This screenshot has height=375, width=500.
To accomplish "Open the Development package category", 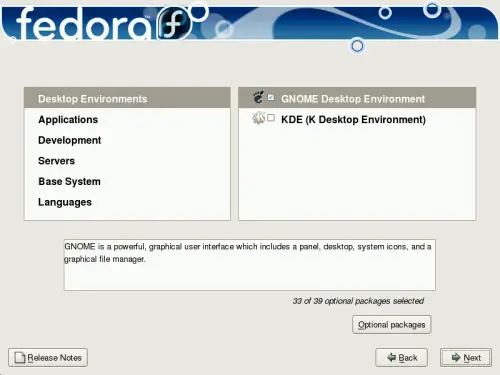I will point(127,140).
